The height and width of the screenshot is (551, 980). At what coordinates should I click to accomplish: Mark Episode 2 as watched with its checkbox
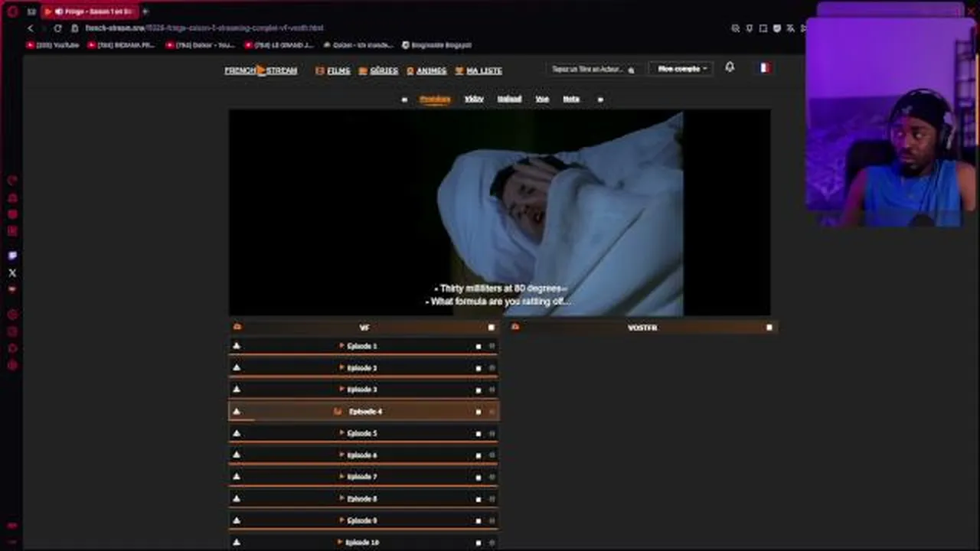pyautogui.click(x=479, y=368)
